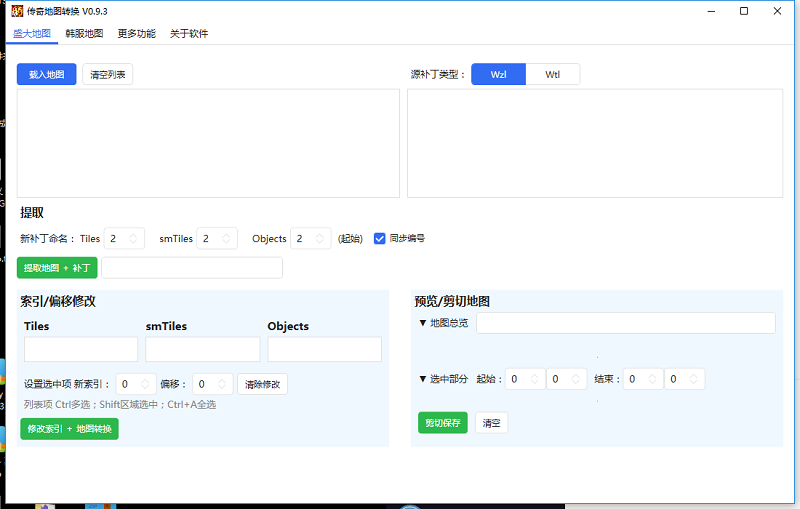Open the 更多功能 tab
The image size is (800, 509).
[x=137, y=34]
